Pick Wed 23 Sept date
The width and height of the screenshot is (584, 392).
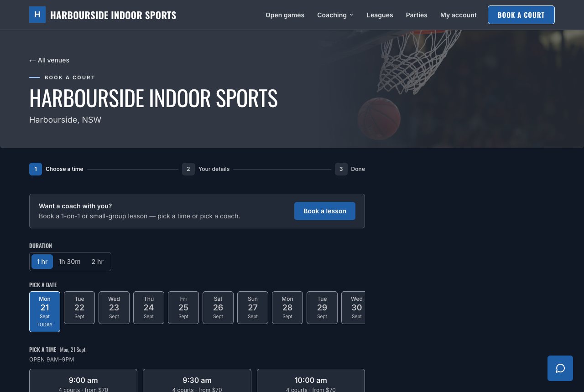pos(114,308)
